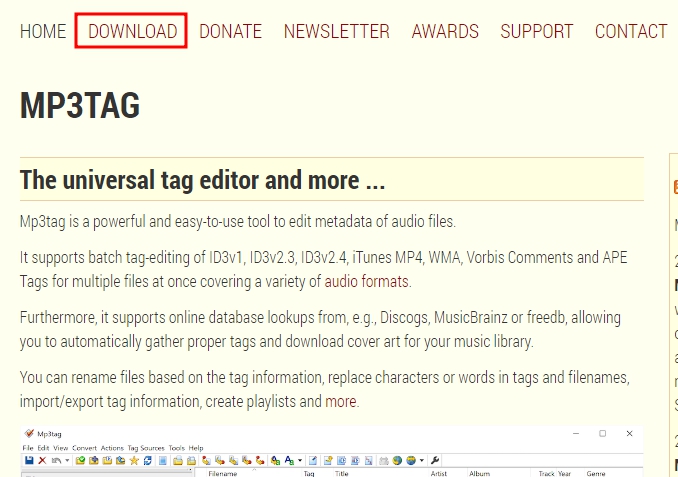
Task: Click the Mp3tag checkmark logo in the screenshot title bar
Action: [x=29, y=433]
